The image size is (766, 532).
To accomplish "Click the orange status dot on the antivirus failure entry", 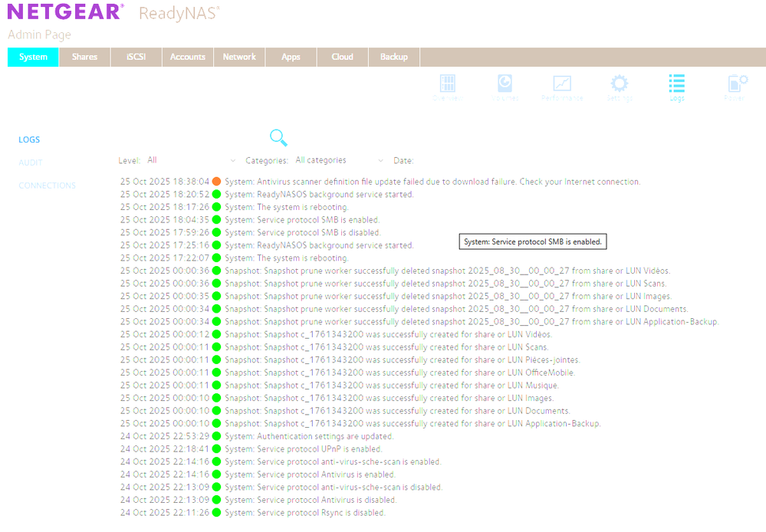I will coord(216,182).
